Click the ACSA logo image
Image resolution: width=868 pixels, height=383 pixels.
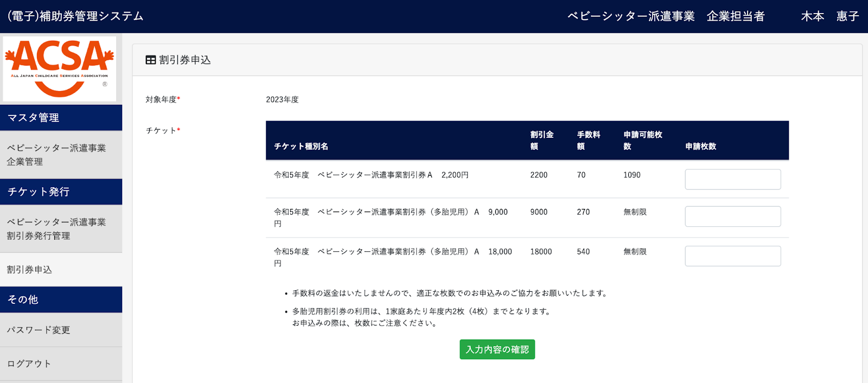pyautogui.click(x=60, y=68)
